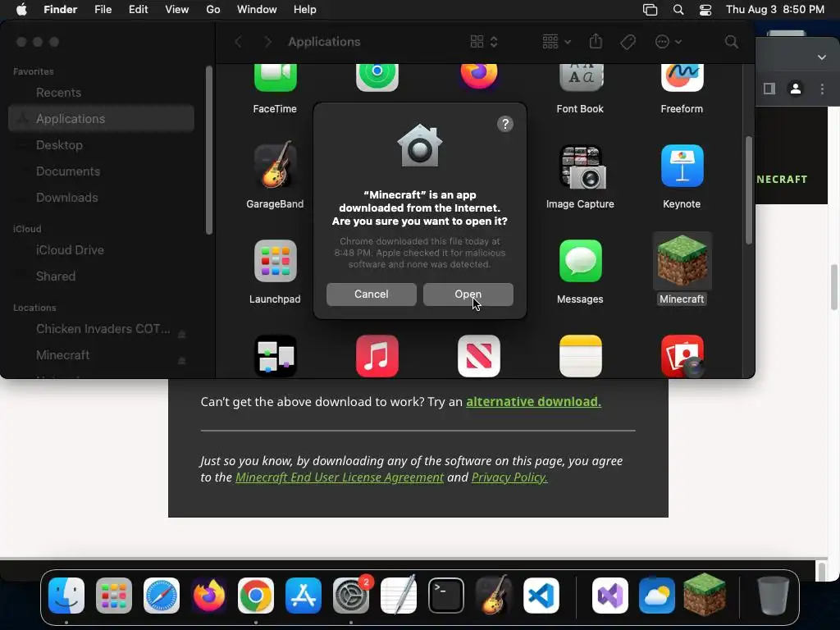Select the Keynote app icon
The width and height of the screenshot is (840, 630).
(682, 166)
